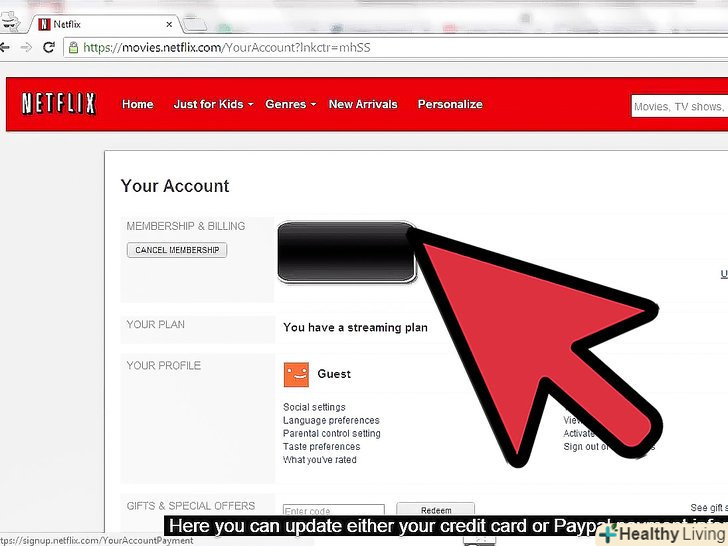Screen dimensions: 728x546
Task: Select the Netflix browser tab
Action: (x=104, y=24)
